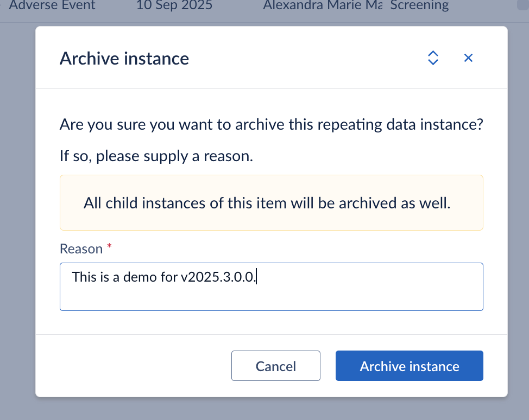
Task: Confirm with the blue Archive instance button
Action: click(409, 366)
